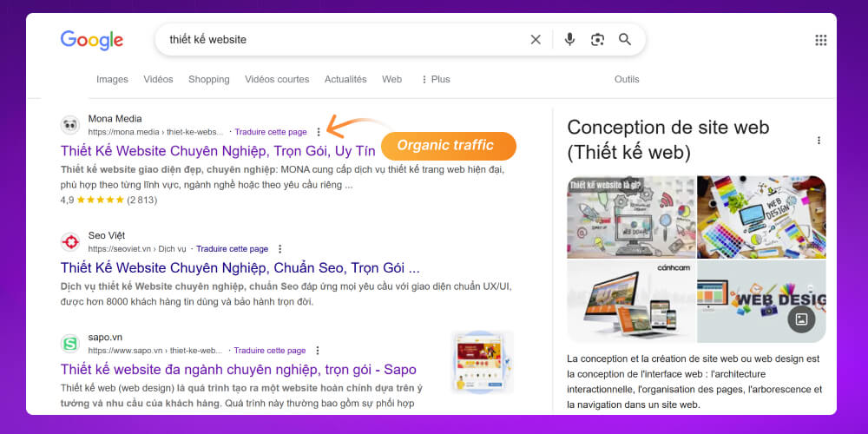Click the Mona Media result snippet text

282,177
